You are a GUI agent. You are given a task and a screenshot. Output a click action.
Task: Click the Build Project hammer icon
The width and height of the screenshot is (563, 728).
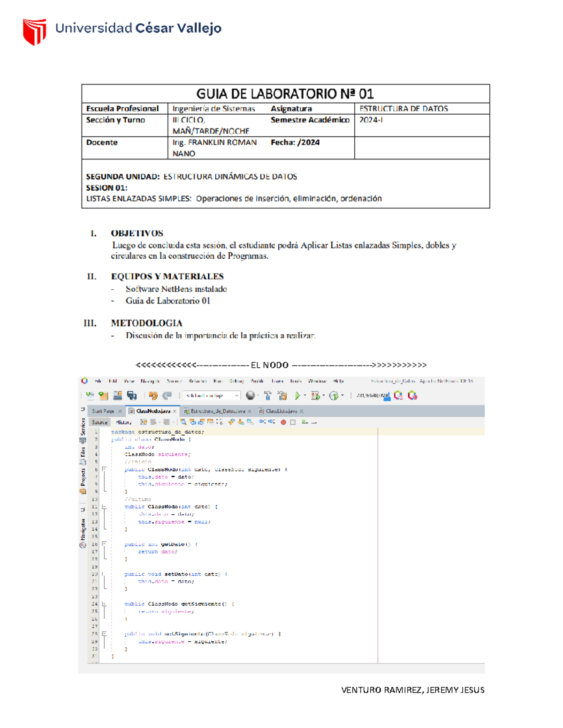pyautogui.click(x=267, y=396)
